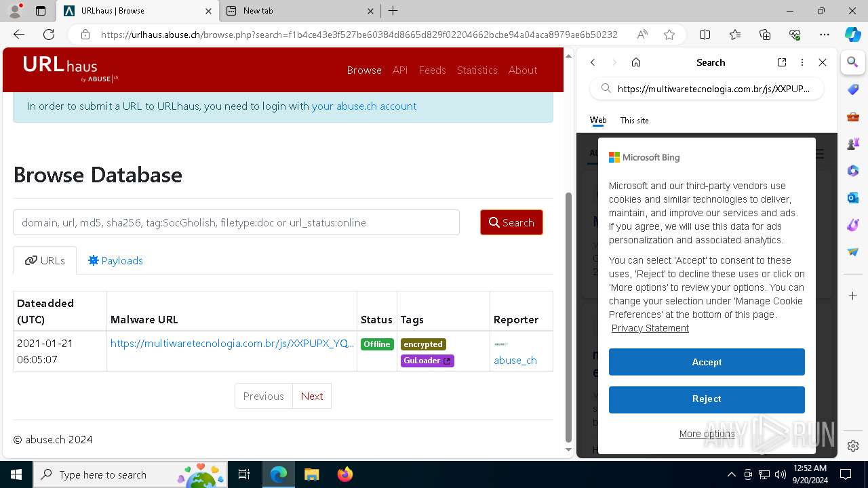Click the Offline status badge
The image size is (868, 488).
coord(377,344)
